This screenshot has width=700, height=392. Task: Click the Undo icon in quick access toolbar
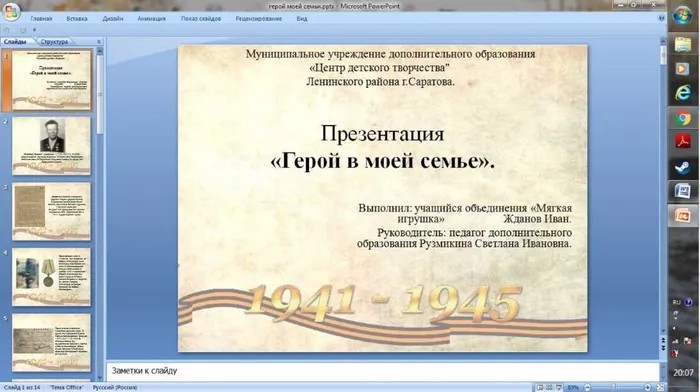pyautogui.click(x=7, y=30)
